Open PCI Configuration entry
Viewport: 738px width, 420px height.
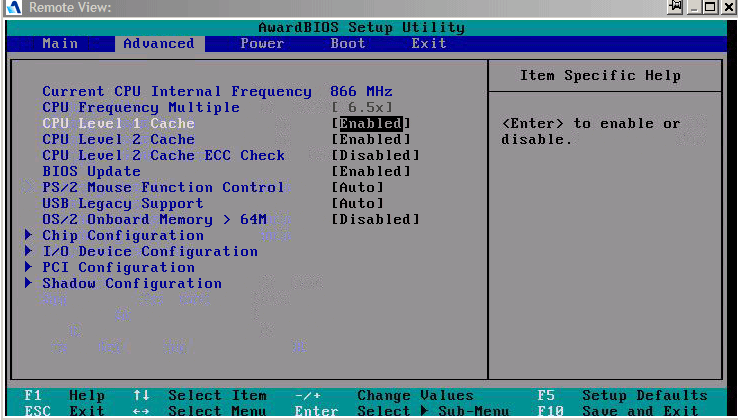(119, 267)
